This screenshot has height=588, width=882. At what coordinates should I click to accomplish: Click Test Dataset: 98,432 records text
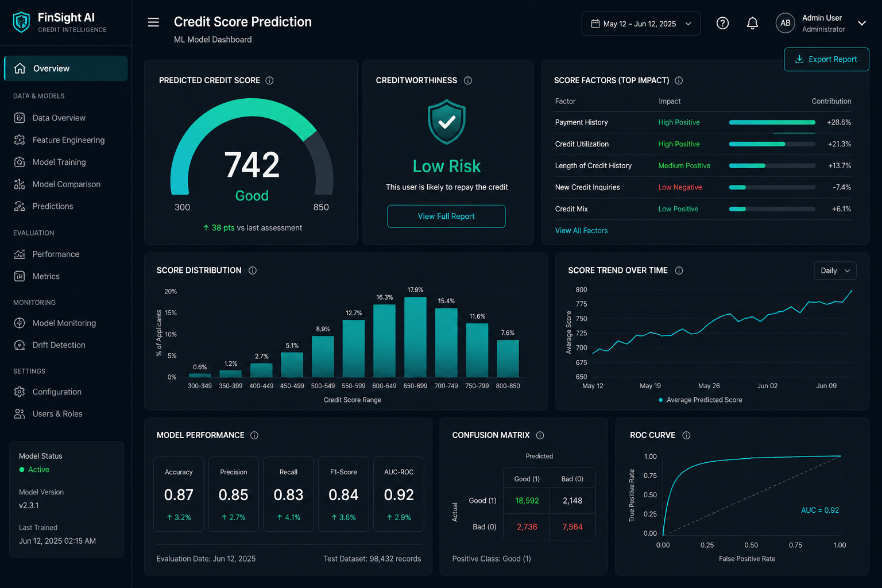(x=372, y=559)
